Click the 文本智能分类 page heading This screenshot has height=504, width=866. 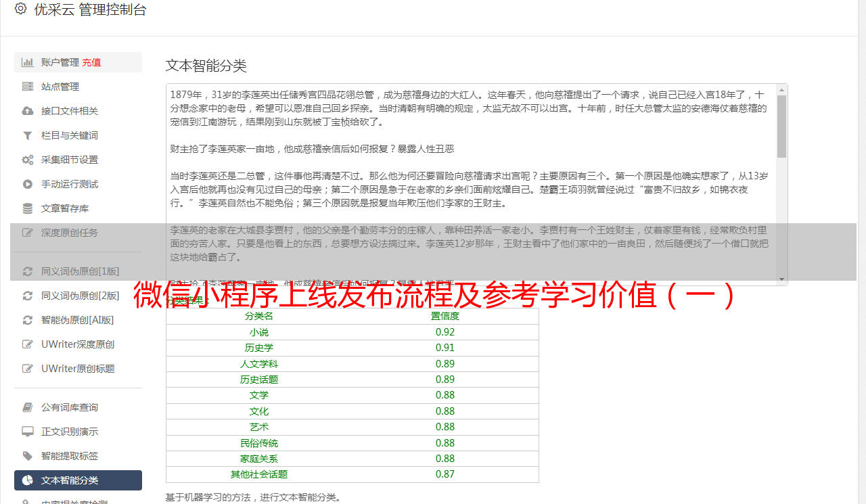click(206, 66)
